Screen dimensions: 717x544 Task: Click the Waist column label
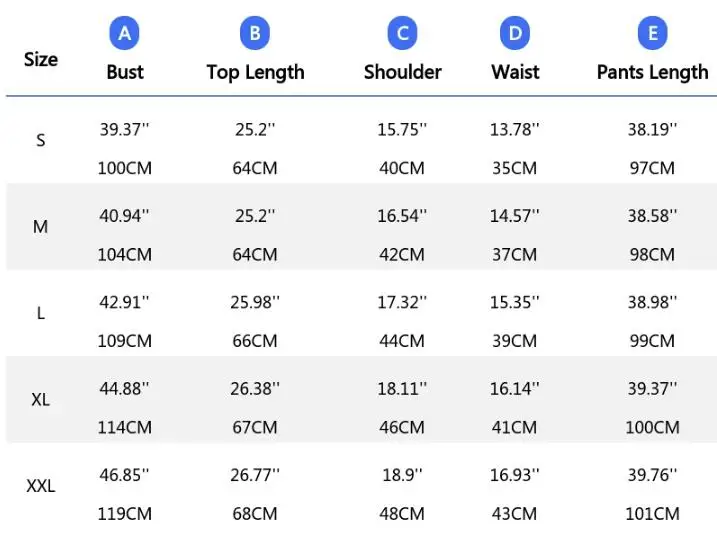[x=515, y=72]
